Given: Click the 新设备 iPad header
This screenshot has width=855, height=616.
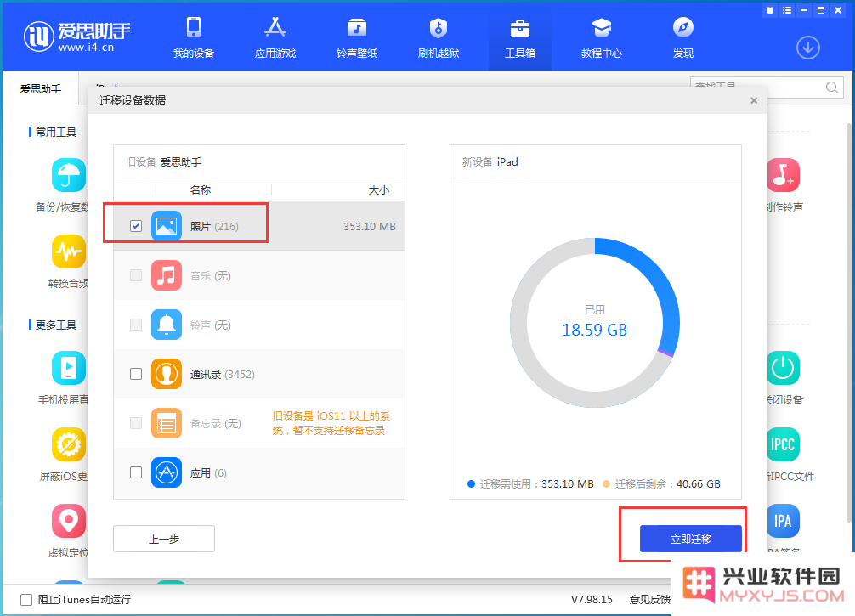Looking at the screenshot, I should point(490,162).
